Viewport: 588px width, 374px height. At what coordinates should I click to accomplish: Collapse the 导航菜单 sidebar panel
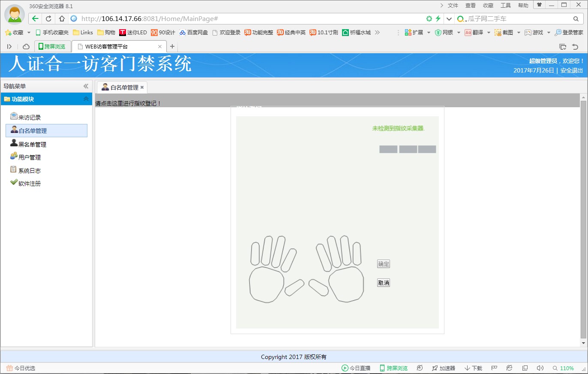[86, 86]
